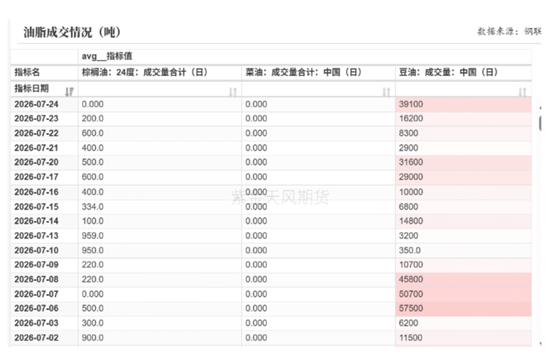Click the 油脂成交情况（吨）title text
Image resolution: width=550 pixels, height=360 pixels.
click(x=72, y=32)
